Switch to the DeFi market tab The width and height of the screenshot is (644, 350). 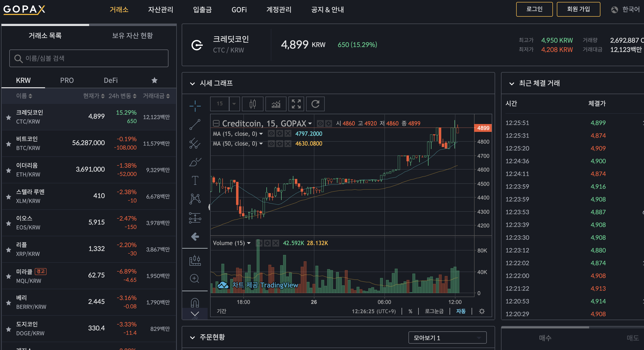point(110,80)
